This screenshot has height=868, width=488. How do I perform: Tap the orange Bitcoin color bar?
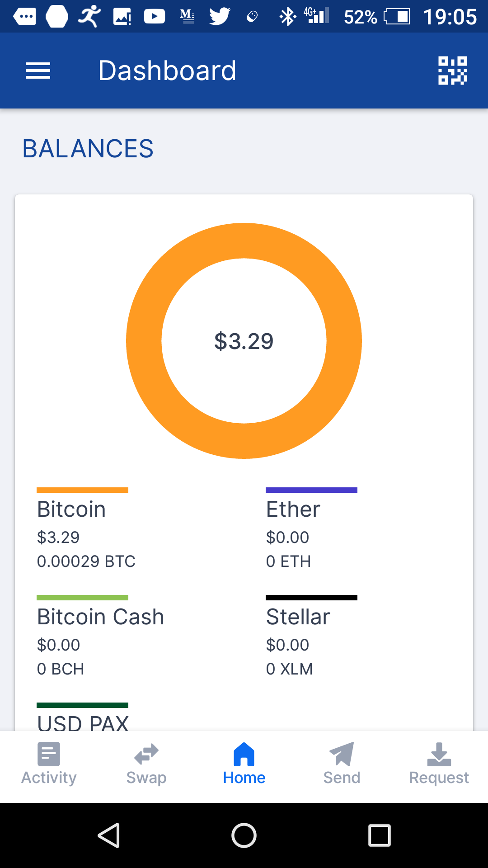click(x=82, y=490)
